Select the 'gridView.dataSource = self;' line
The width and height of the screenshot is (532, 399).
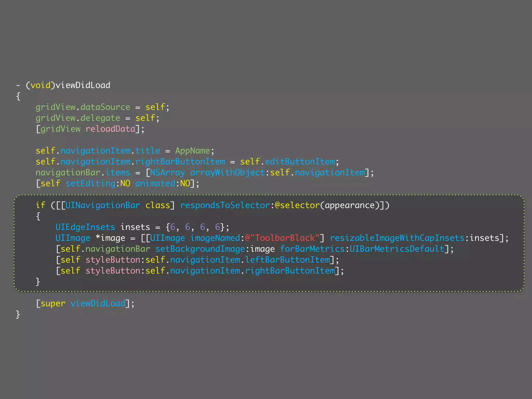pos(103,107)
